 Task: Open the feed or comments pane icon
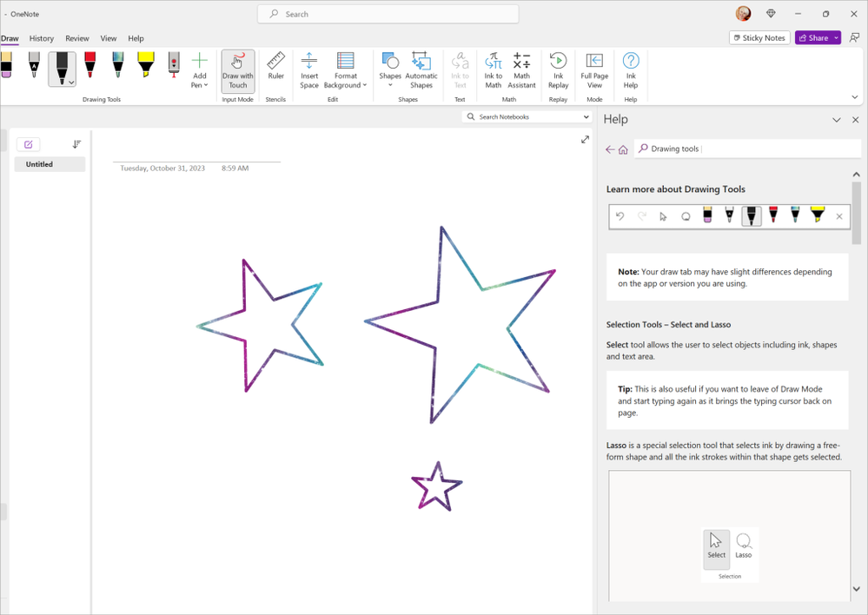[x=855, y=37]
